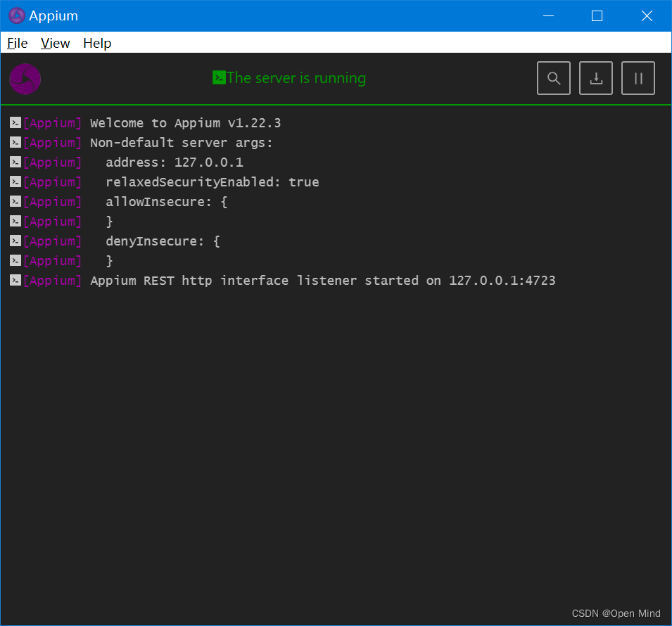Click terminal icon on relaxedSecurityEnabled line
The height and width of the screenshot is (626, 672).
(15, 182)
